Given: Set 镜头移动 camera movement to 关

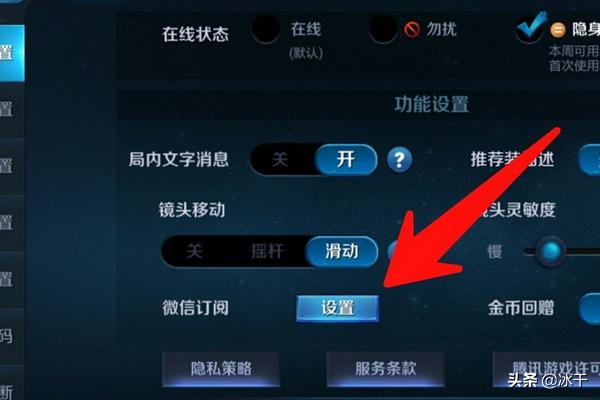Looking at the screenshot, I should point(194,251).
